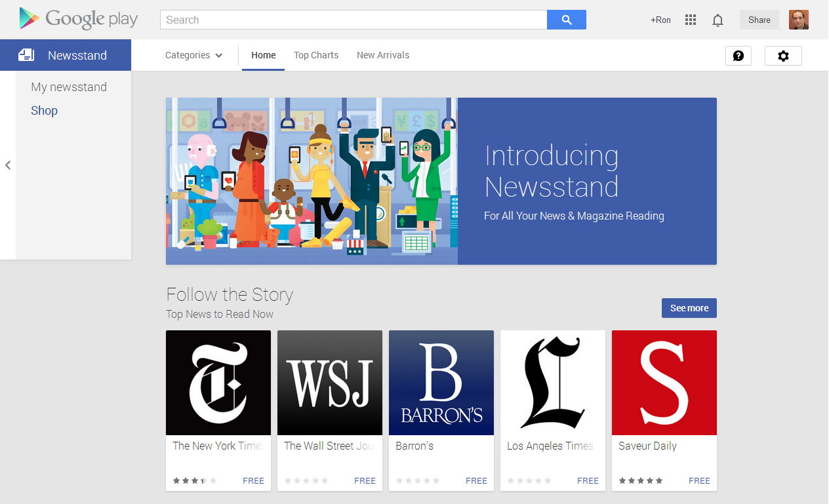Click the +Ron profile link

click(660, 20)
